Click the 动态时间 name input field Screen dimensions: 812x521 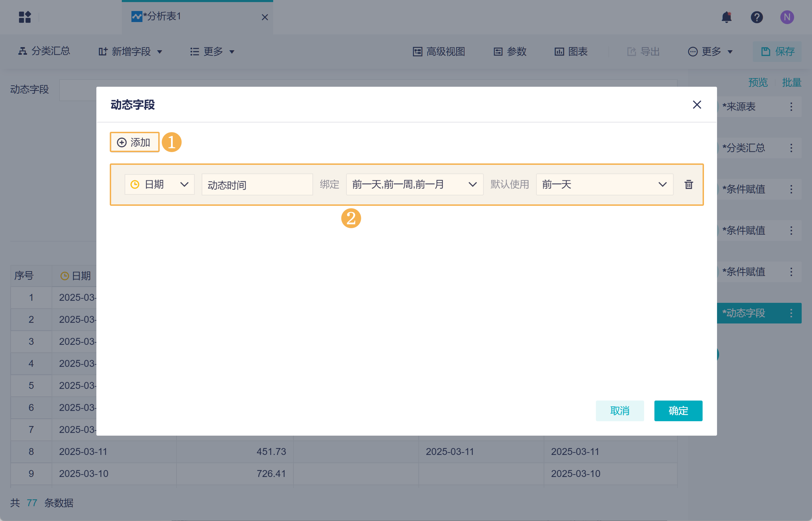(257, 185)
